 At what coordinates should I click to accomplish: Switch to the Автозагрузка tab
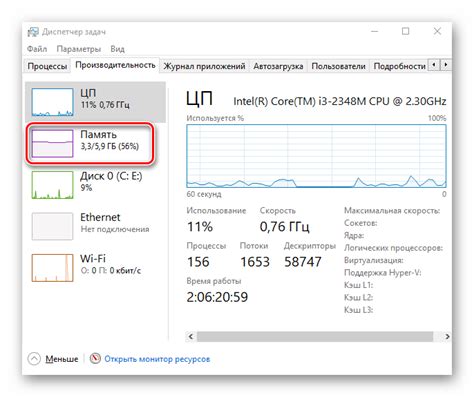click(x=278, y=66)
